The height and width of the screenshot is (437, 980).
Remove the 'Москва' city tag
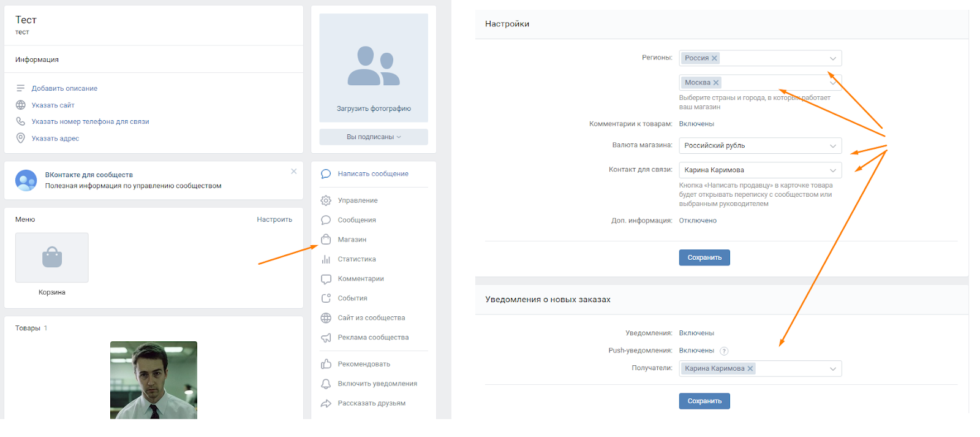tap(716, 83)
